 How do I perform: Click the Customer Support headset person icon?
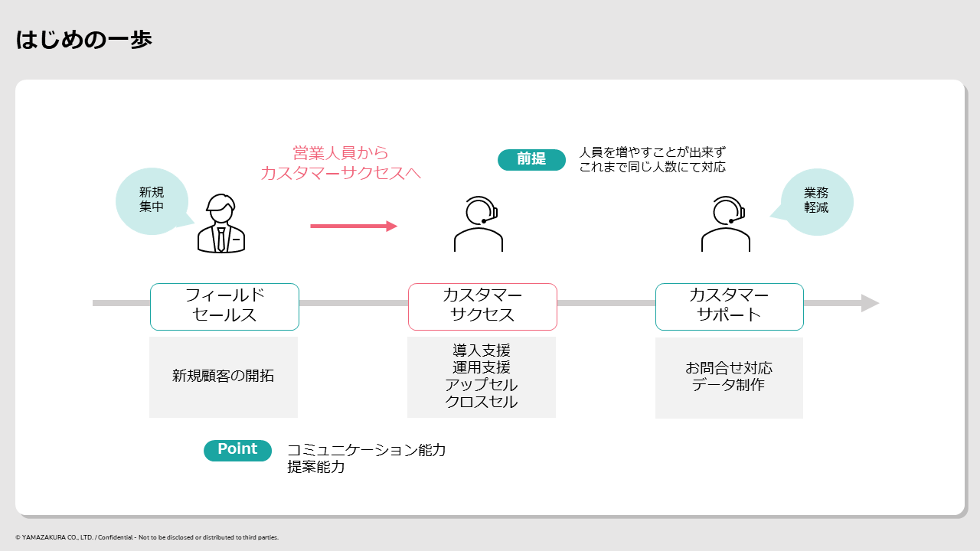tap(726, 224)
